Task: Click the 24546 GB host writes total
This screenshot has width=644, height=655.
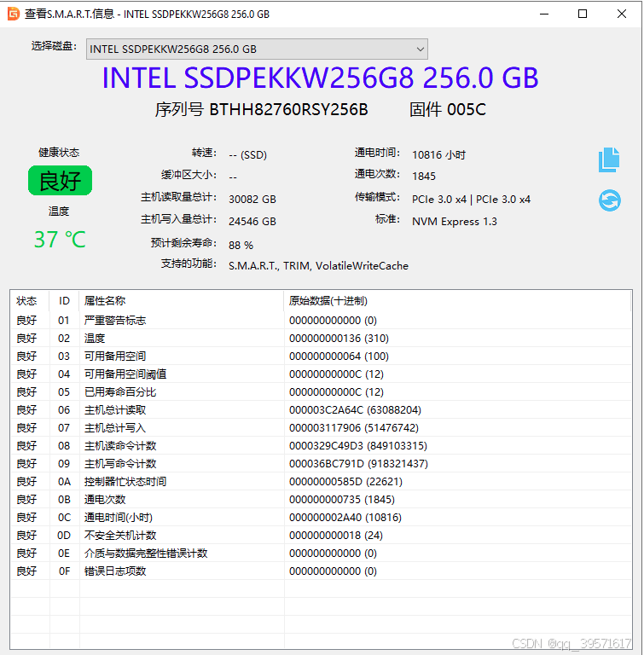Action: [x=252, y=222]
